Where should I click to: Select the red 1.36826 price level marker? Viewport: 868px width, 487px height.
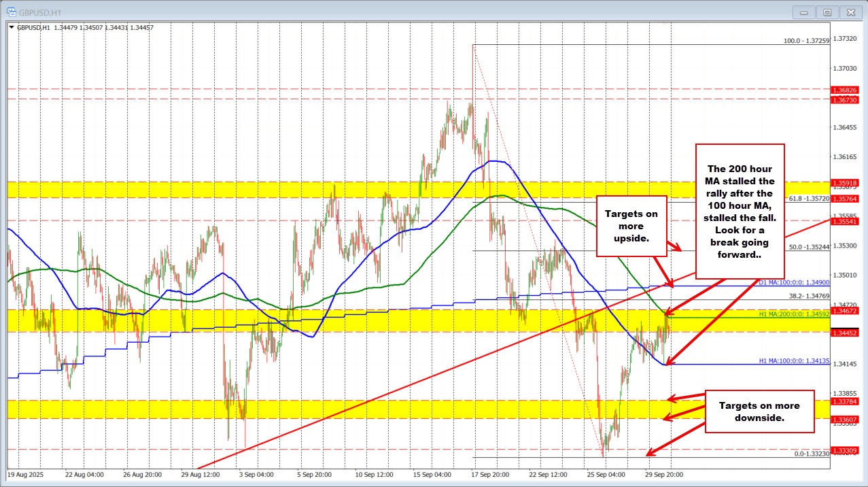(x=845, y=89)
